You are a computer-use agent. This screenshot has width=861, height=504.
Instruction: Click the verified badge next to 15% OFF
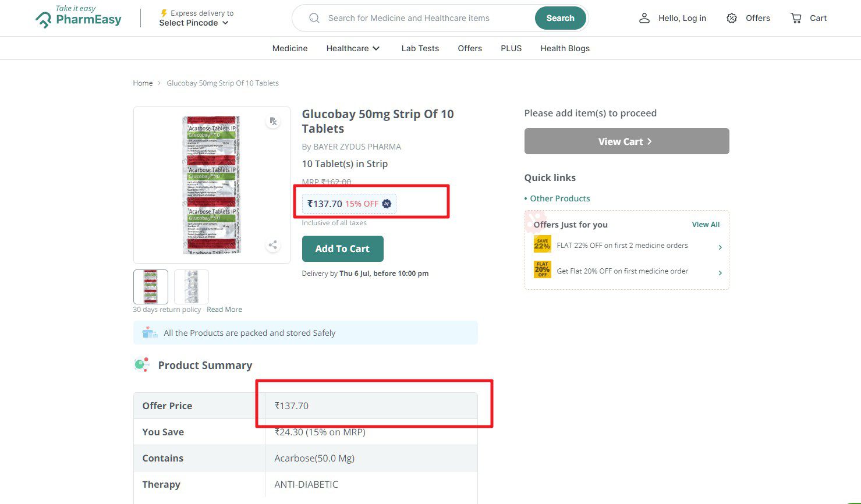coord(387,204)
